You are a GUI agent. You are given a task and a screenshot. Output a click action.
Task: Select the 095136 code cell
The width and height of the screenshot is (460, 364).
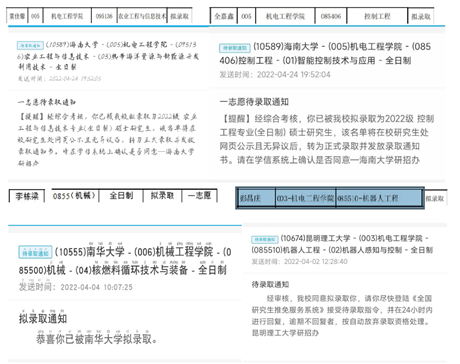pos(104,16)
